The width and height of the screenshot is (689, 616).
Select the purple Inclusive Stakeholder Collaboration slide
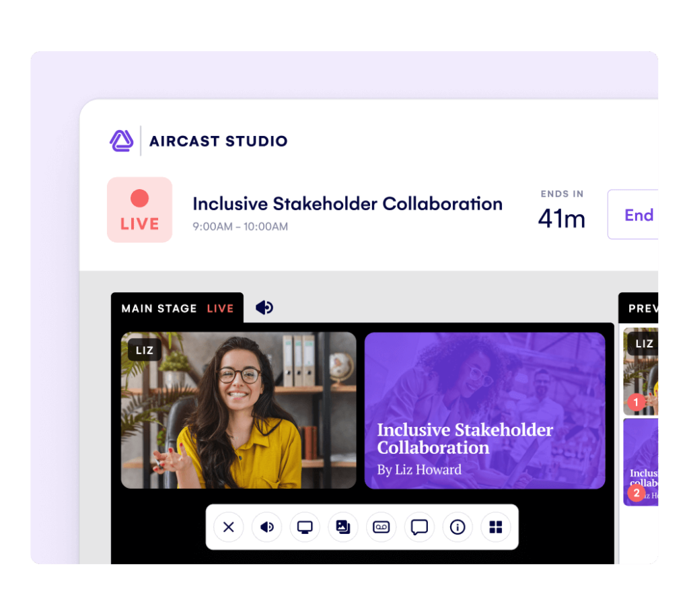tap(484, 410)
